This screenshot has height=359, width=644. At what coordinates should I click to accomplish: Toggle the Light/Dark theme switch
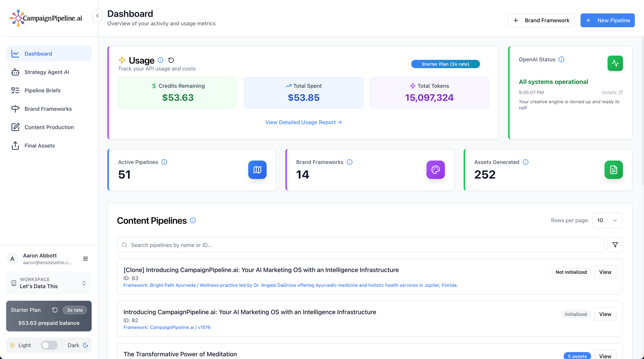click(x=49, y=345)
